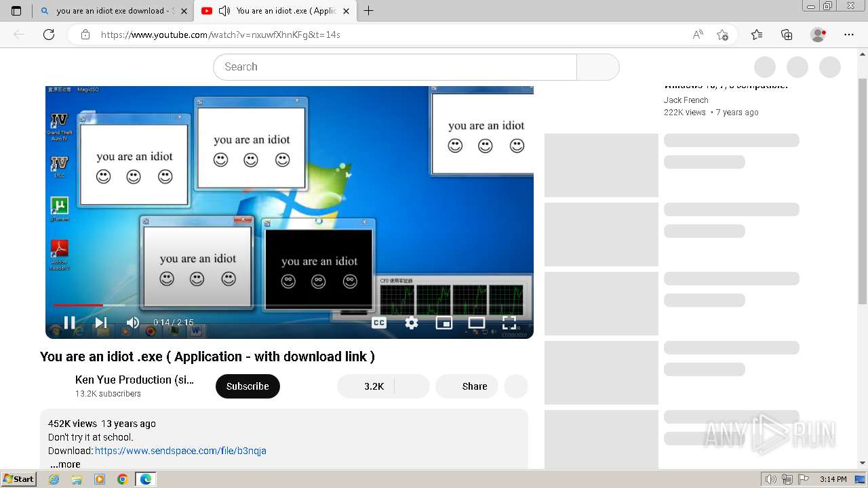This screenshot has height=488, width=868.
Task: Select Edge in the taskbar
Action: [x=146, y=479]
